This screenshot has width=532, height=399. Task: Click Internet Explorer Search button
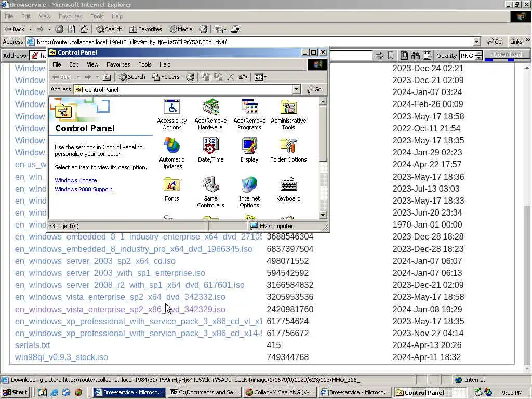pos(109,29)
